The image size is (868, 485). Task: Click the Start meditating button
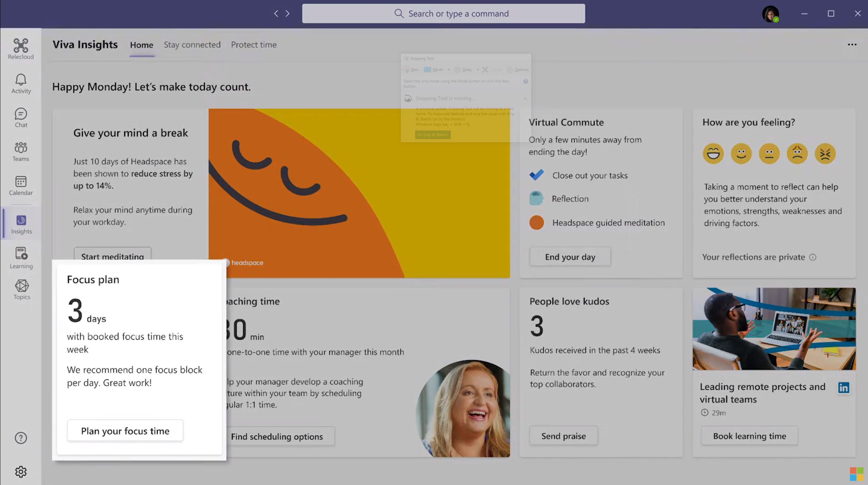pyautogui.click(x=112, y=254)
